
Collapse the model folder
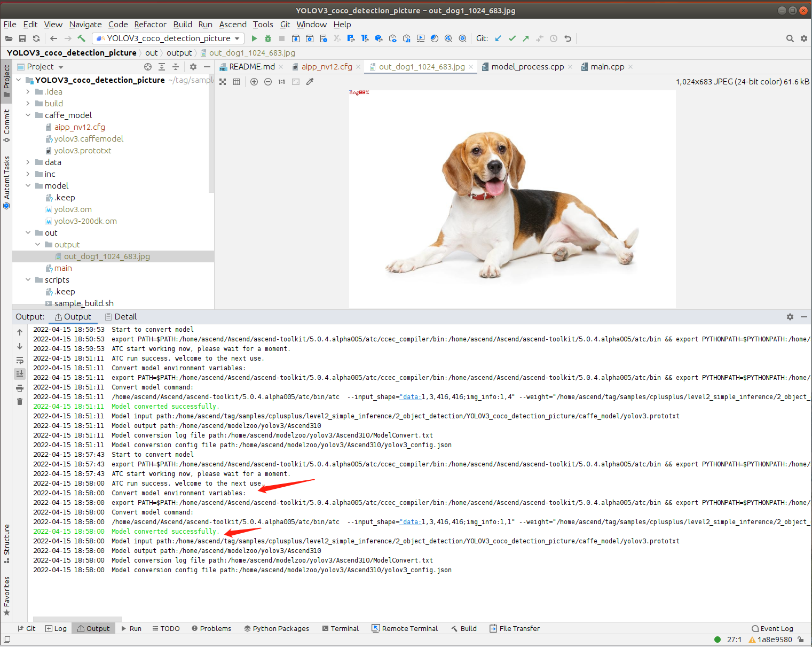click(x=28, y=186)
